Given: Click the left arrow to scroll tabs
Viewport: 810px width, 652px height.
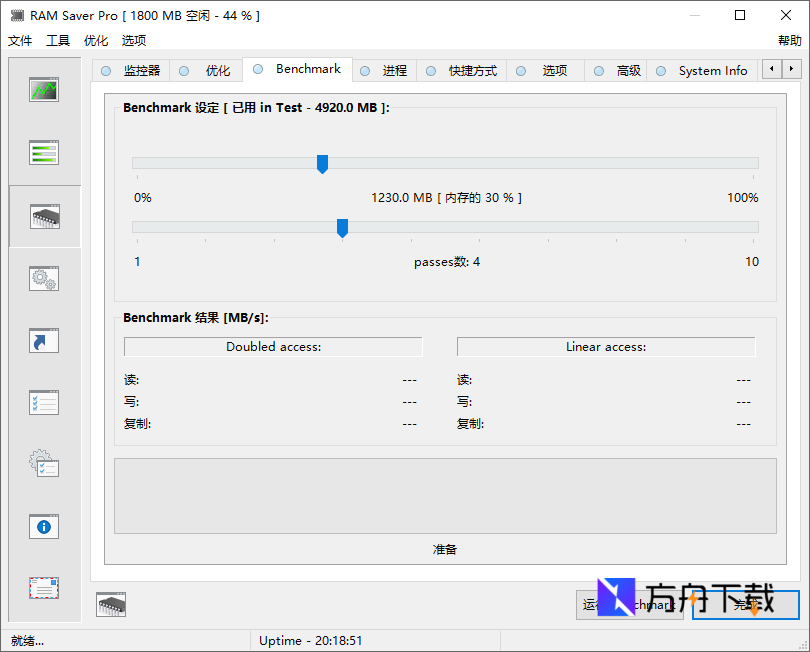Looking at the screenshot, I should tap(771, 70).
